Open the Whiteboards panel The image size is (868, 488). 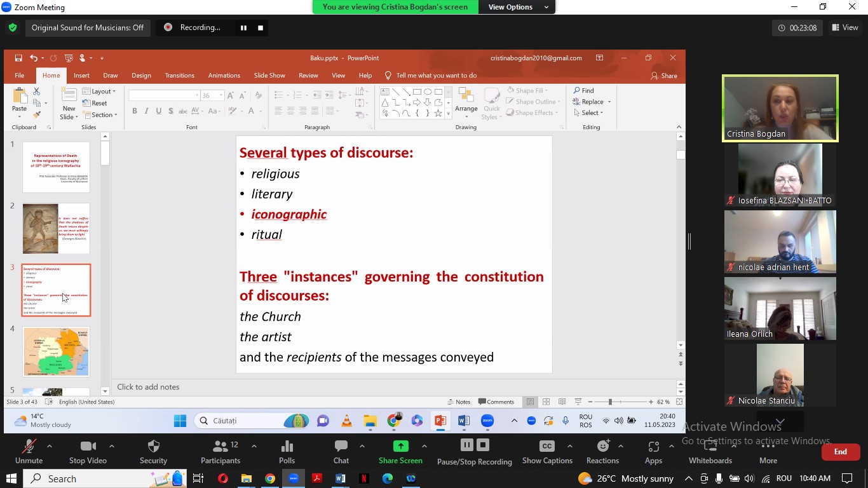coord(710,446)
